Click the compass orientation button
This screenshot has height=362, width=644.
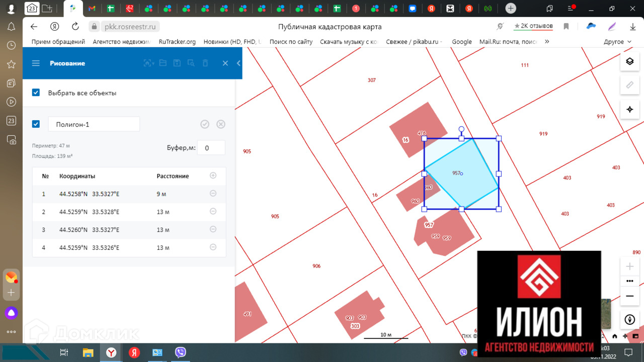(x=629, y=319)
